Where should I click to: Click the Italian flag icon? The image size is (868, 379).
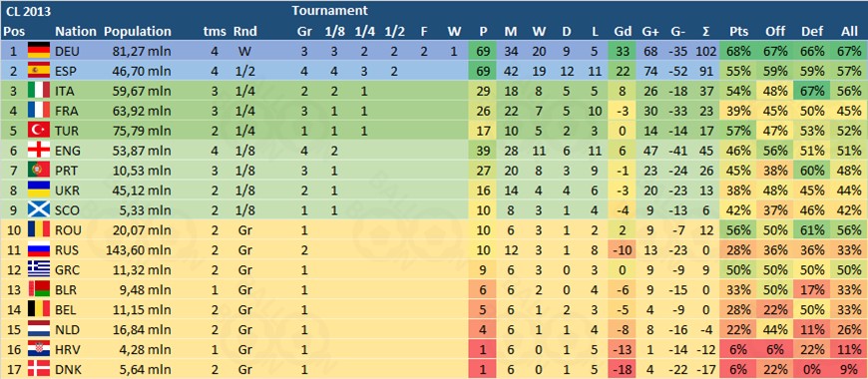click(39, 92)
